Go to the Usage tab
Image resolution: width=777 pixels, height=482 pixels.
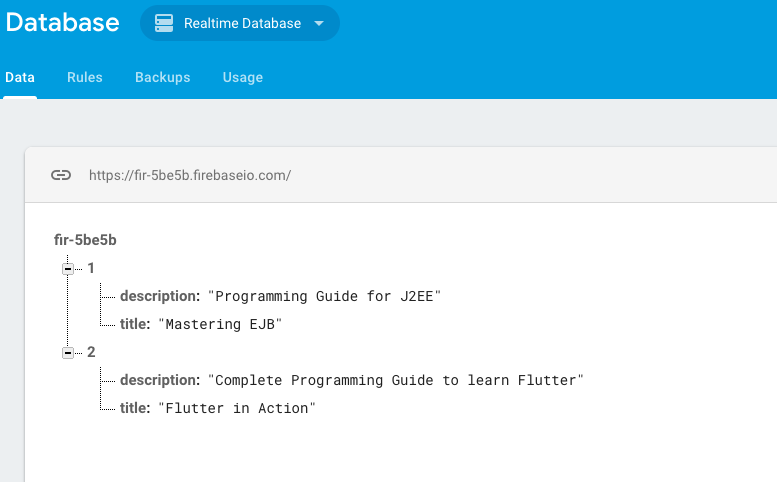pyautogui.click(x=242, y=77)
